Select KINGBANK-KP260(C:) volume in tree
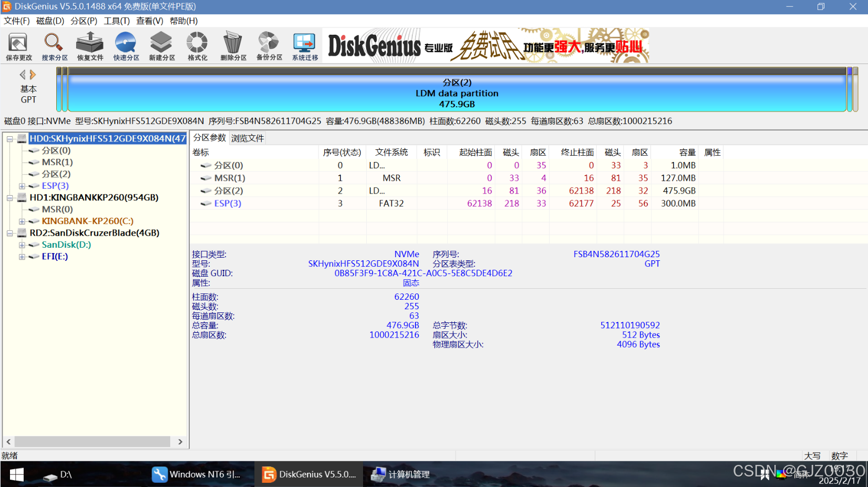Image resolution: width=868 pixels, height=487 pixels. point(88,221)
